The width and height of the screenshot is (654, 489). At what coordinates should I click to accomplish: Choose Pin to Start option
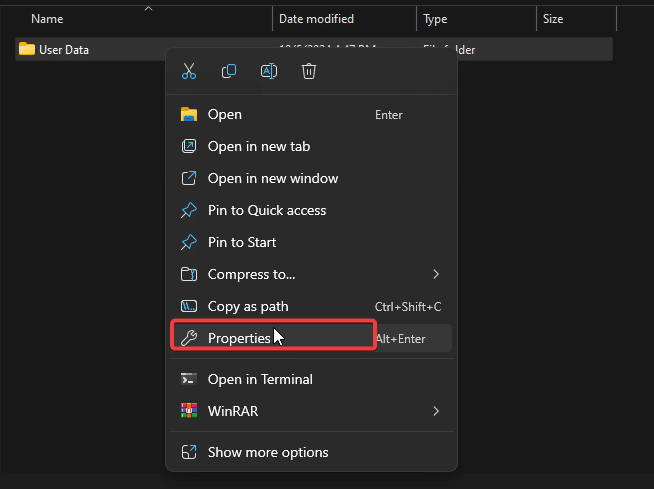[x=242, y=243]
